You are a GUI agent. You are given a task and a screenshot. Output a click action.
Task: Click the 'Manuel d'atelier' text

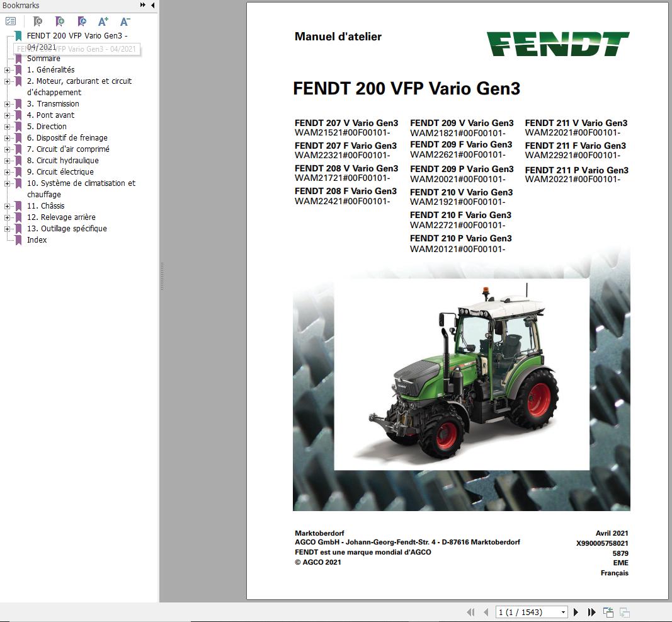338,37
